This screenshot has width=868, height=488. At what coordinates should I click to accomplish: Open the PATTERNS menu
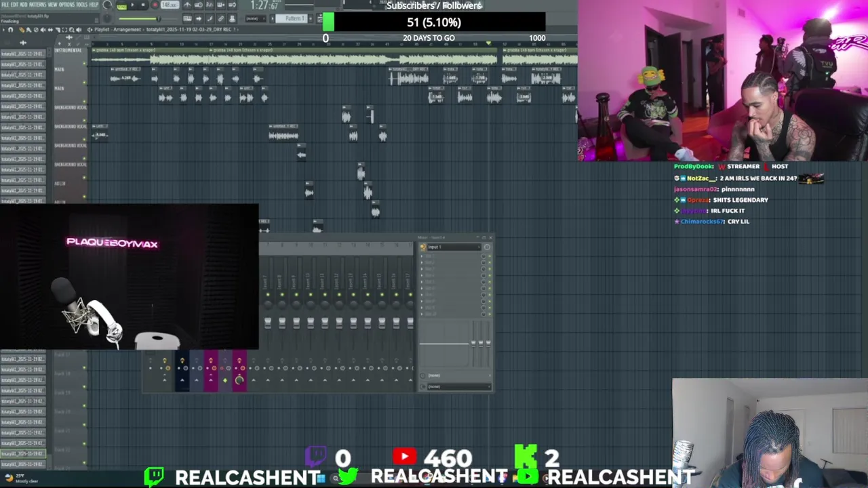pyautogui.click(x=37, y=5)
